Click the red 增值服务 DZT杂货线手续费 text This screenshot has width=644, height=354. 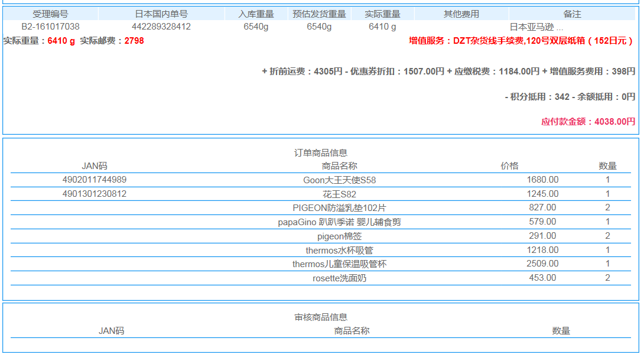click(x=522, y=41)
